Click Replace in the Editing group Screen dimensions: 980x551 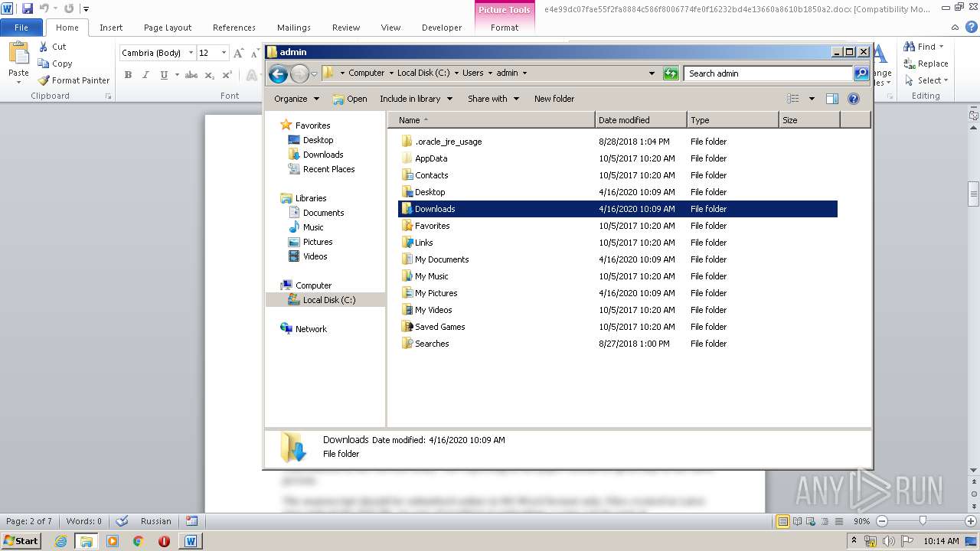(926, 64)
